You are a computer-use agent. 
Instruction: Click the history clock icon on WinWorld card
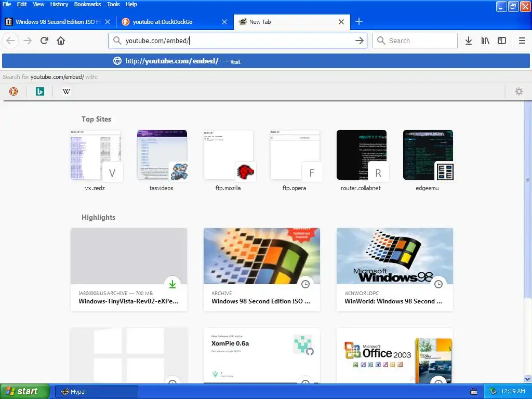tap(438, 284)
